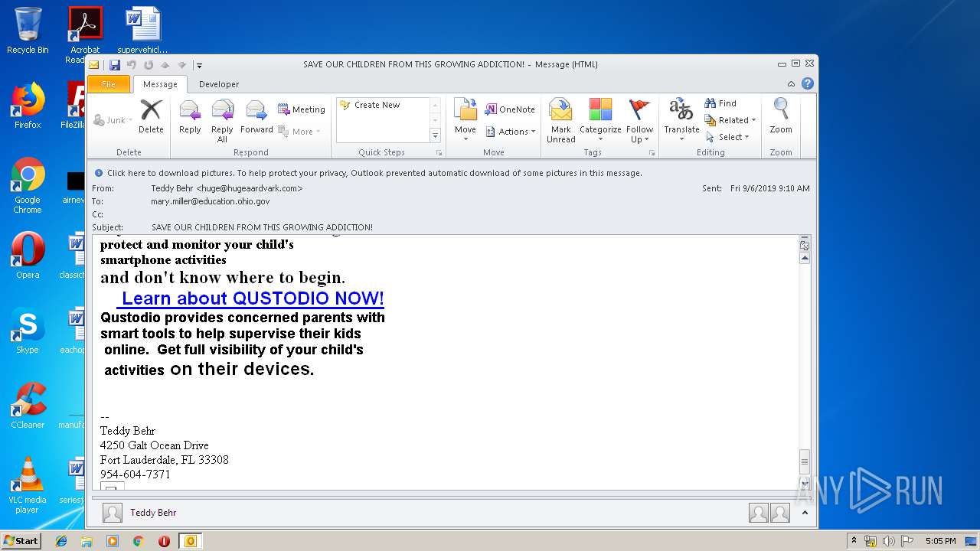Screen dimensions: 980x551
Task: Launch Skype from desktop
Action: click(28, 331)
